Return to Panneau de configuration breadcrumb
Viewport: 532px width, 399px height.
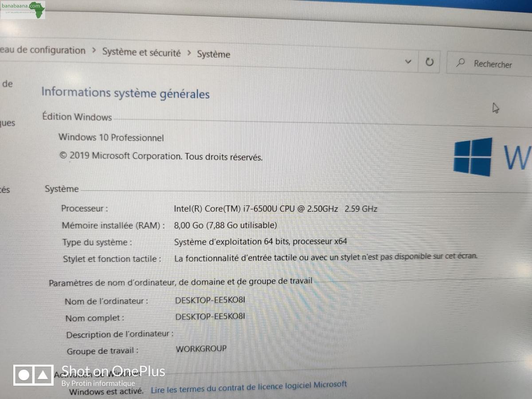[43, 50]
